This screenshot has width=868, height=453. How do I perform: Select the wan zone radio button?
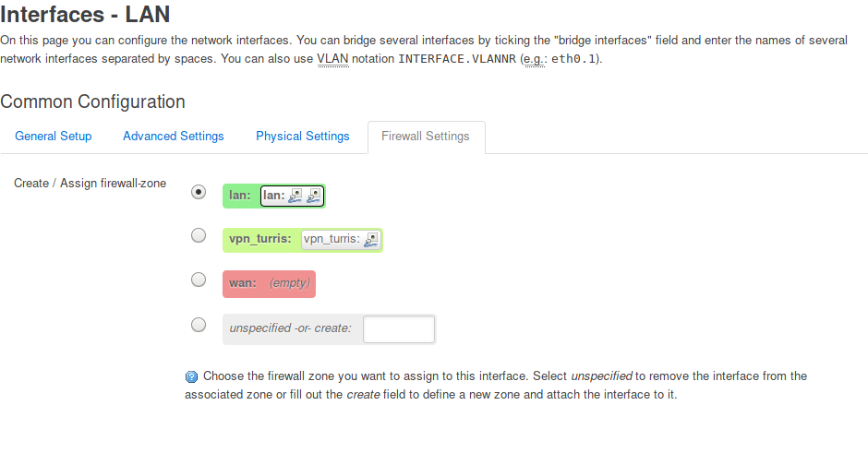point(199,280)
